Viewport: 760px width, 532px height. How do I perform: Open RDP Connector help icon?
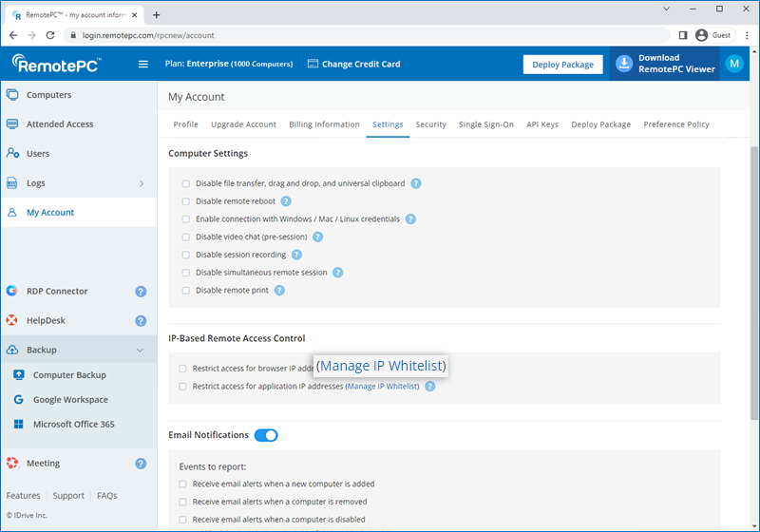coord(141,292)
